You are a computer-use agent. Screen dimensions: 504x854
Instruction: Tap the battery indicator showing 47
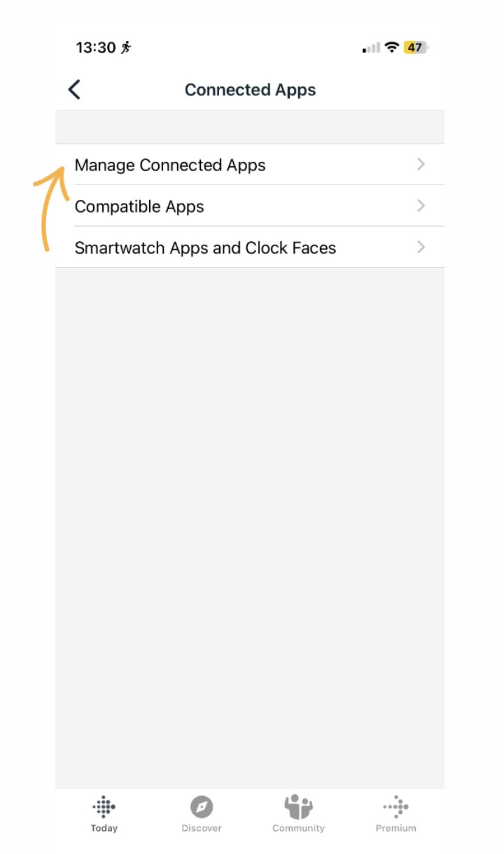(x=416, y=48)
